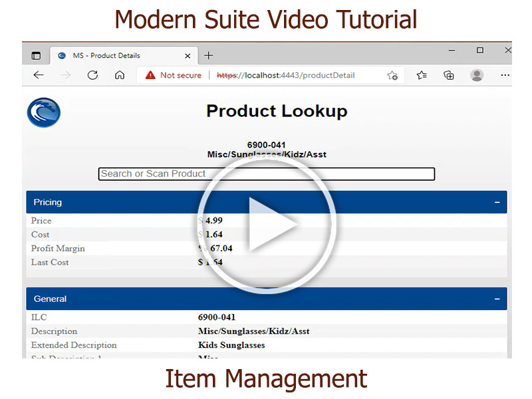Open the Favorites list icon
This screenshot has width=532, height=399.
coord(422,75)
